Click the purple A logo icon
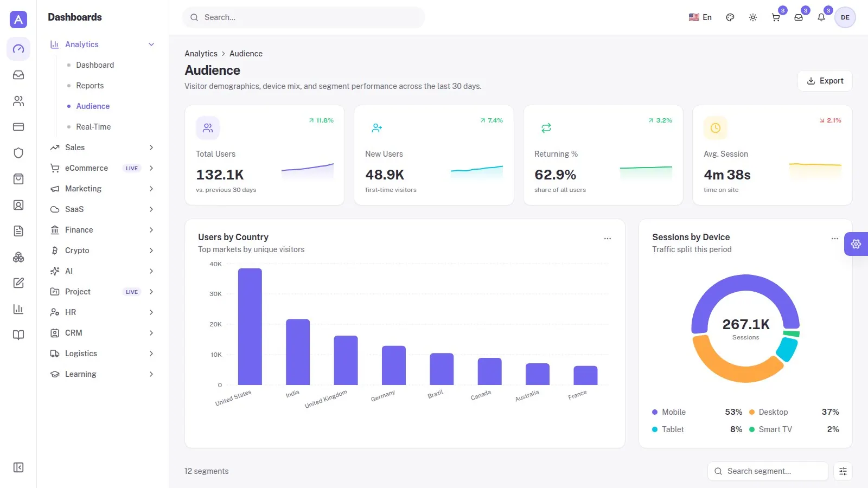The image size is (868, 488). 18,20
